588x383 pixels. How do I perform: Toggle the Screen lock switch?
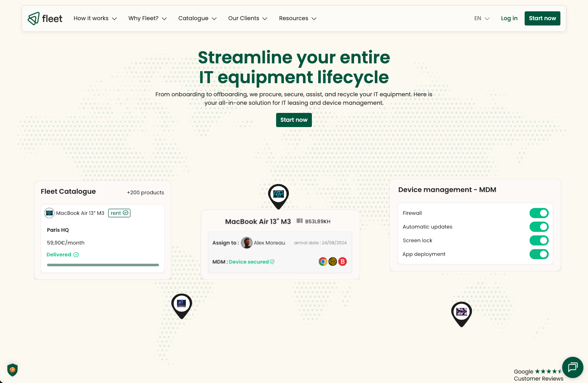click(x=539, y=241)
